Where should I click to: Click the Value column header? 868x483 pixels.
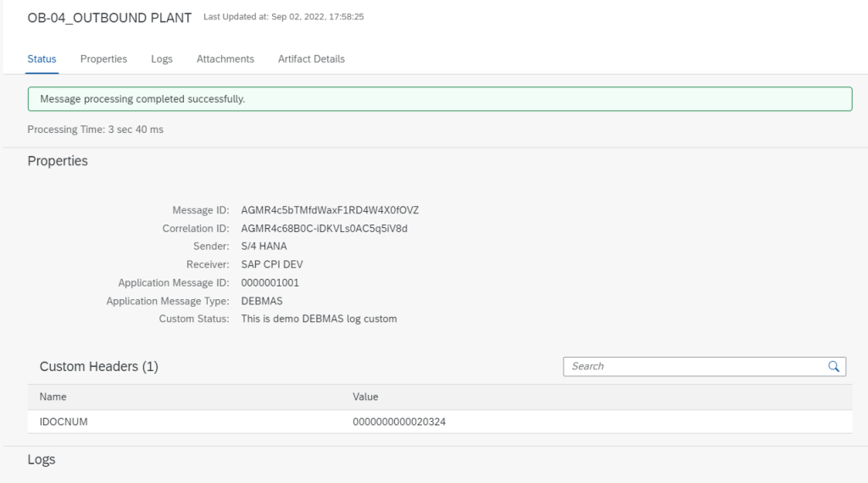pos(365,397)
